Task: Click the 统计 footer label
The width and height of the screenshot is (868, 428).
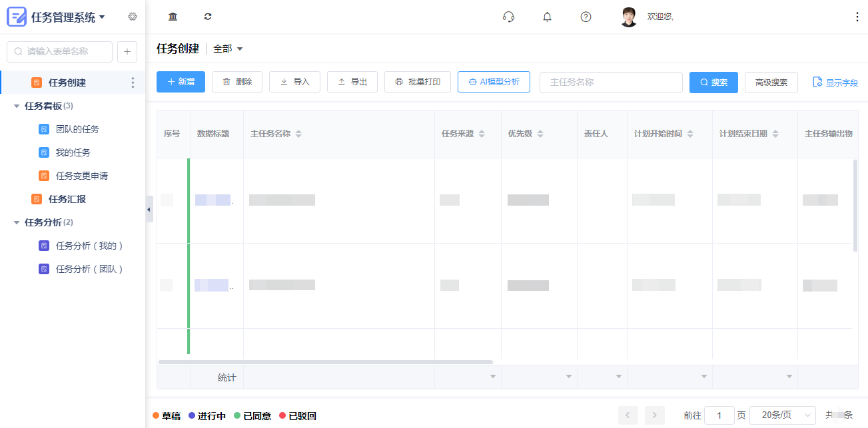Action: [227, 377]
